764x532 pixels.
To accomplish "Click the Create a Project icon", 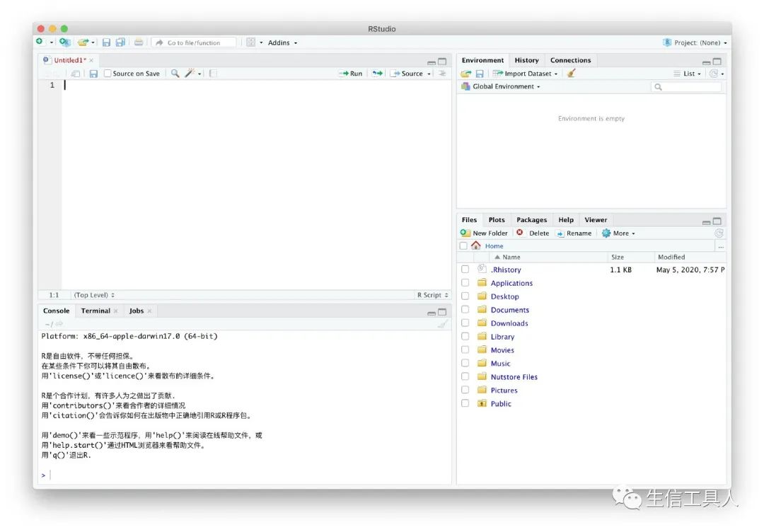I will [64, 42].
